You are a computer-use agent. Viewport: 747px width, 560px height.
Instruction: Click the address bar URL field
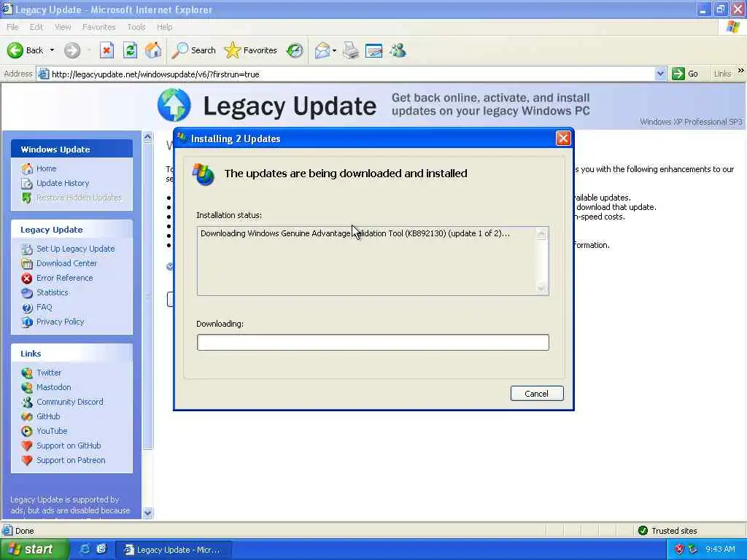point(346,74)
